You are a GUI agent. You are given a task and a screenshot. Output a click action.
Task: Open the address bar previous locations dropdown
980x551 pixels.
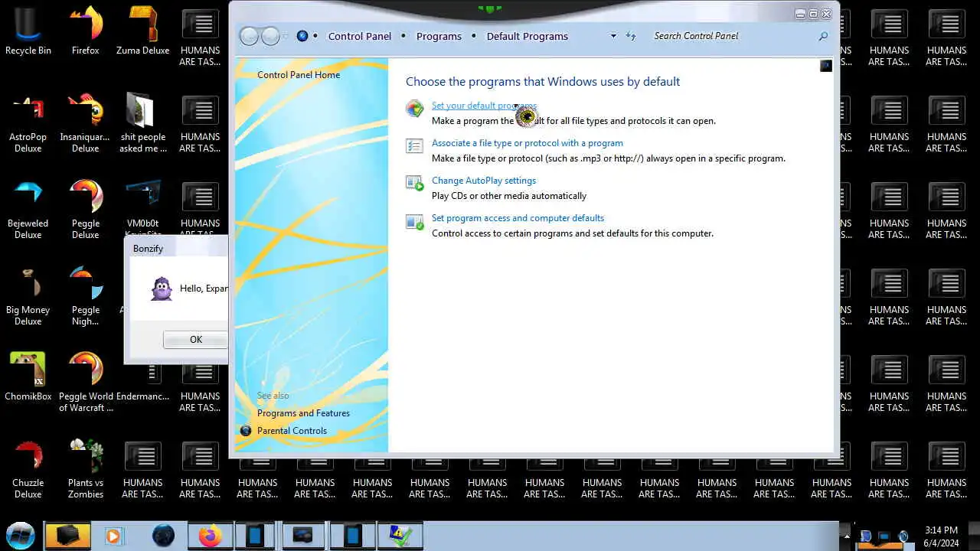tap(613, 36)
